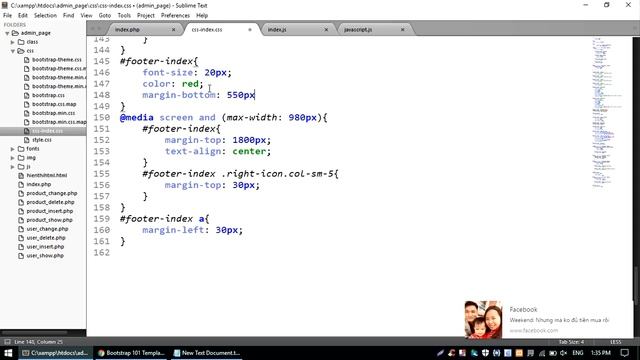
Task: Click the ENG language indicator
Action: coord(578,353)
